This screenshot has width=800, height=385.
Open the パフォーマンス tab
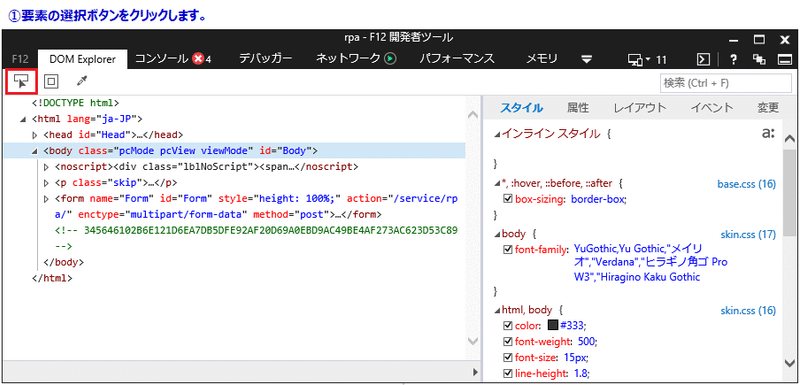(x=457, y=59)
